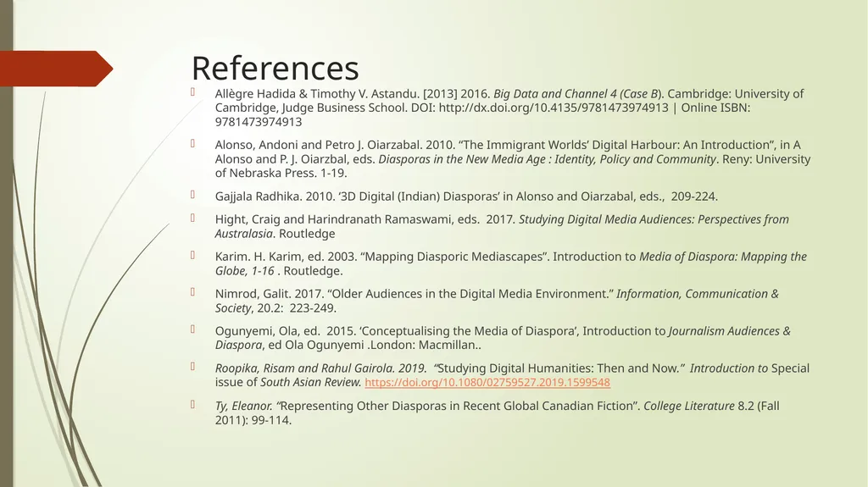The width and height of the screenshot is (868, 487).
Task: Click the title 'Big Data and Channel 4 (Case B)'
Action: tap(577, 94)
